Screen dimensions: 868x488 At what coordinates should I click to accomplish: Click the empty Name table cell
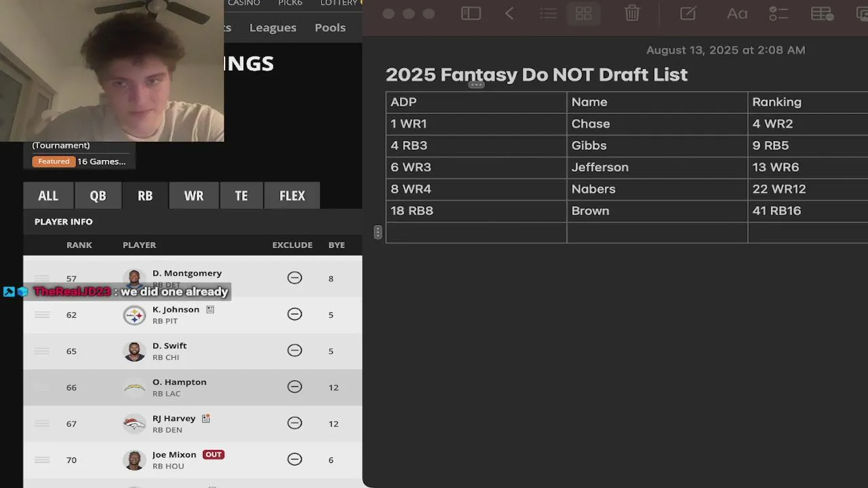tap(657, 232)
